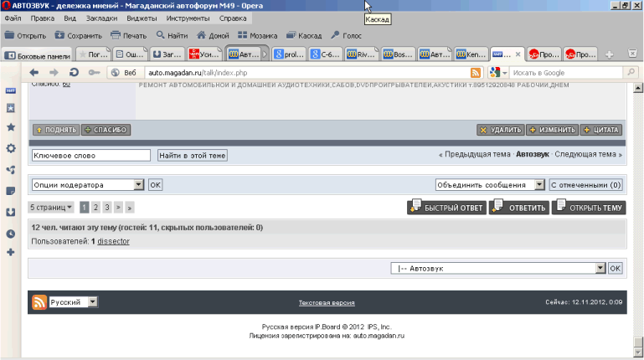The height and width of the screenshot is (360, 644).
Task: Open the Инструменты menu
Action: click(188, 18)
